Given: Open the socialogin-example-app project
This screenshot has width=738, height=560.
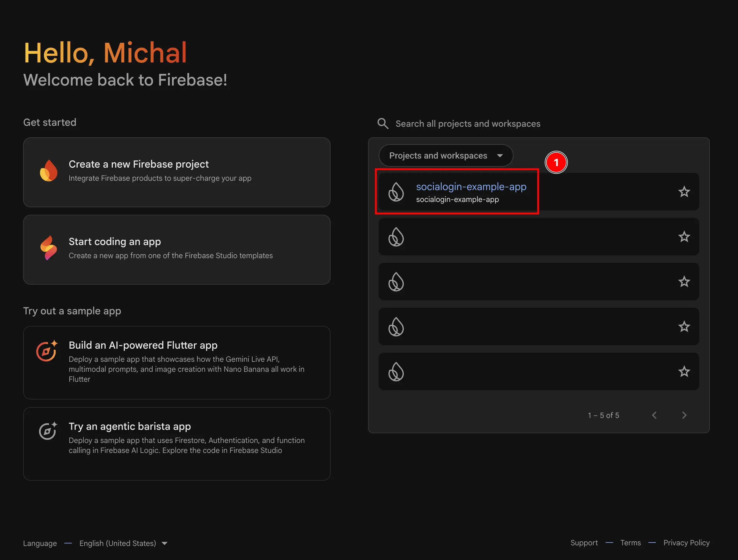Looking at the screenshot, I should point(471,187).
